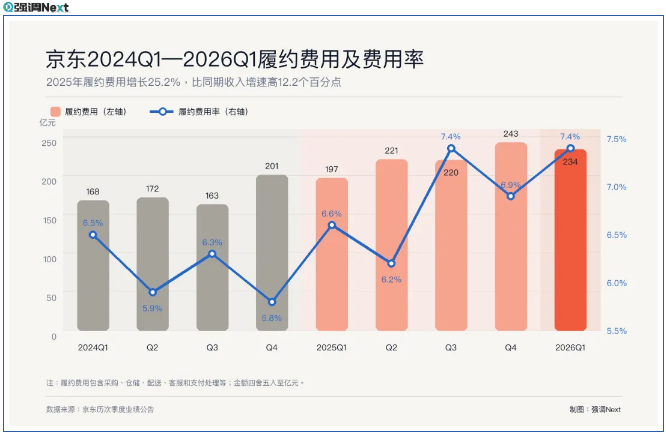Click the 100 left axis value
The image size is (666, 433).
49,259
